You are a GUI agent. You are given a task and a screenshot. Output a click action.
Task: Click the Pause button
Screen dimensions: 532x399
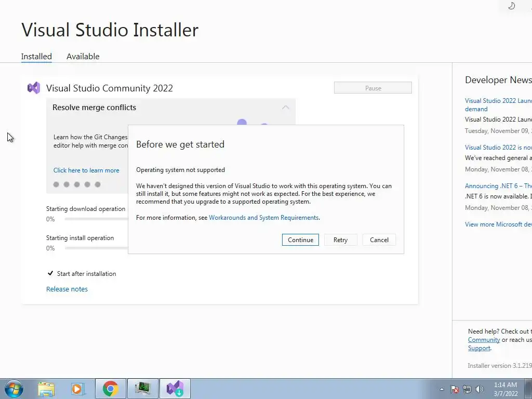tap(373, 88)
